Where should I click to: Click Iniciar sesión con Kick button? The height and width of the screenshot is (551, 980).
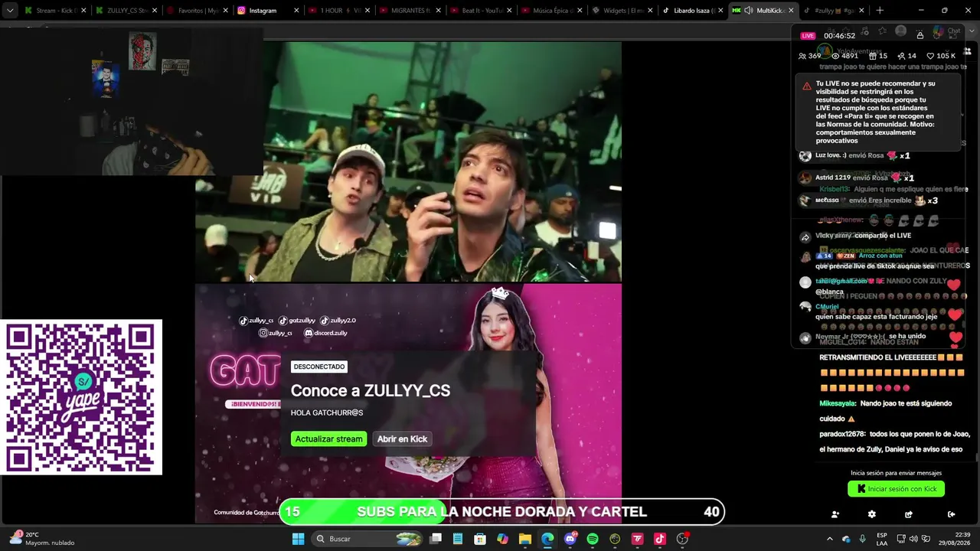click(x=896, y=489)
